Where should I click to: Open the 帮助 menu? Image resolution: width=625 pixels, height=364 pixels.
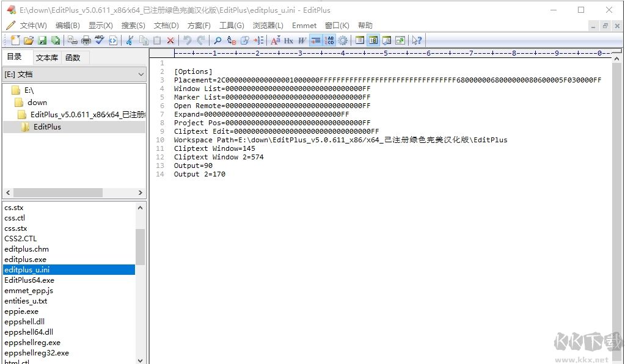coord(365,26)
